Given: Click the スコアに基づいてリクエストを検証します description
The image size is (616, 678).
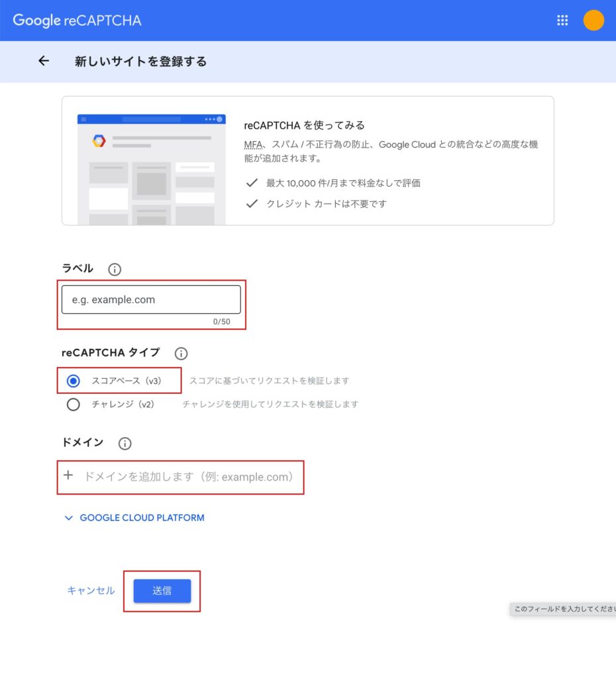Looking at the screenshot, I should coord(269,381).
